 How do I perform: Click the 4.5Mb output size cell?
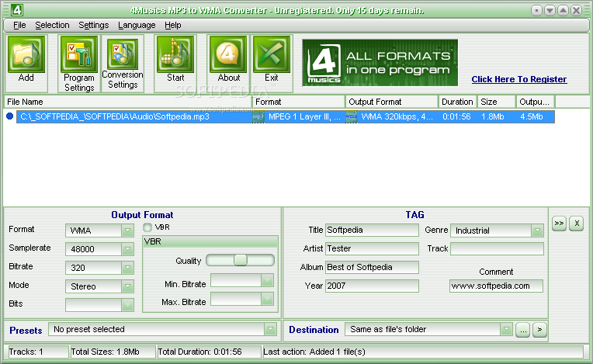coord(532,116)
